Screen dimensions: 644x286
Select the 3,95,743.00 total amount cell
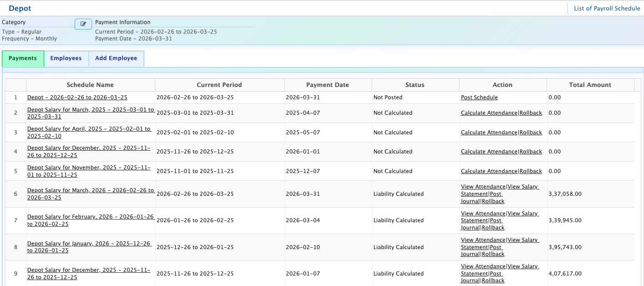[565, 247]
